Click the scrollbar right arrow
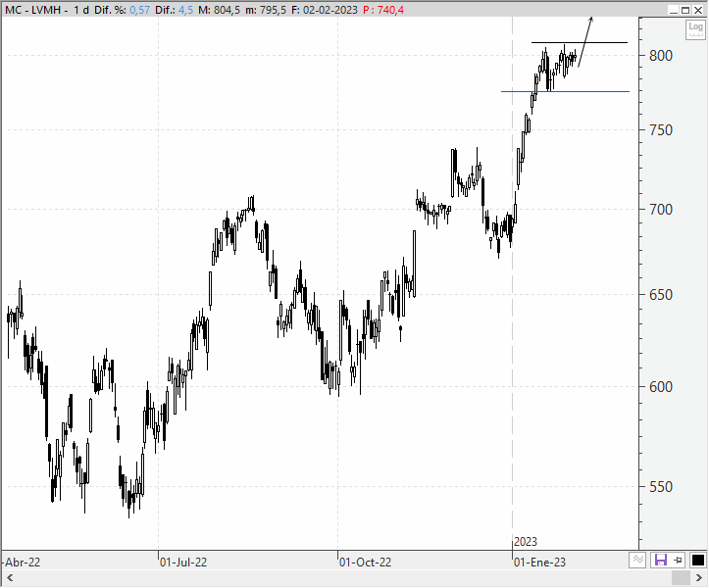This screenshot has width=709, height=588. click(x=698, y=578)
